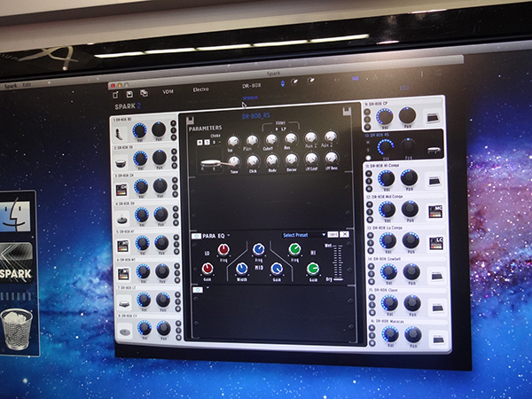
Task: Open the Trash in the dock
Action: coord(16,328)
